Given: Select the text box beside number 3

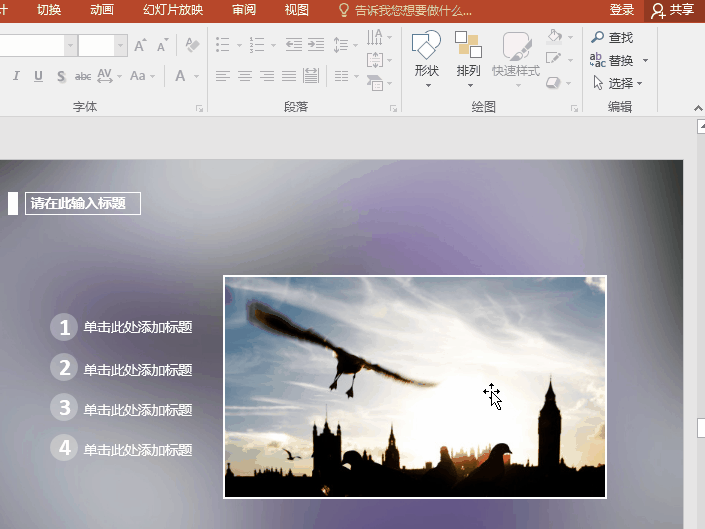Looking at the screenshot, I should [x=138, y=409].
